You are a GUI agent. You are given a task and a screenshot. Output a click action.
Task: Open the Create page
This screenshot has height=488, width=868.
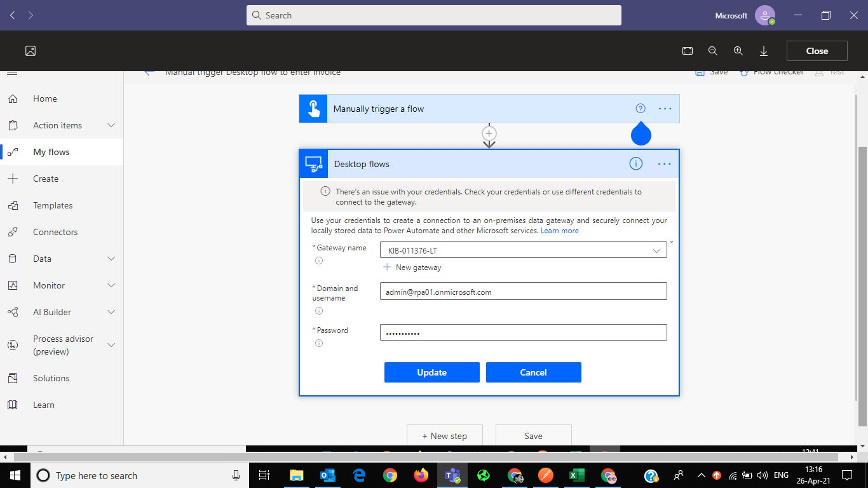(45, 179)
